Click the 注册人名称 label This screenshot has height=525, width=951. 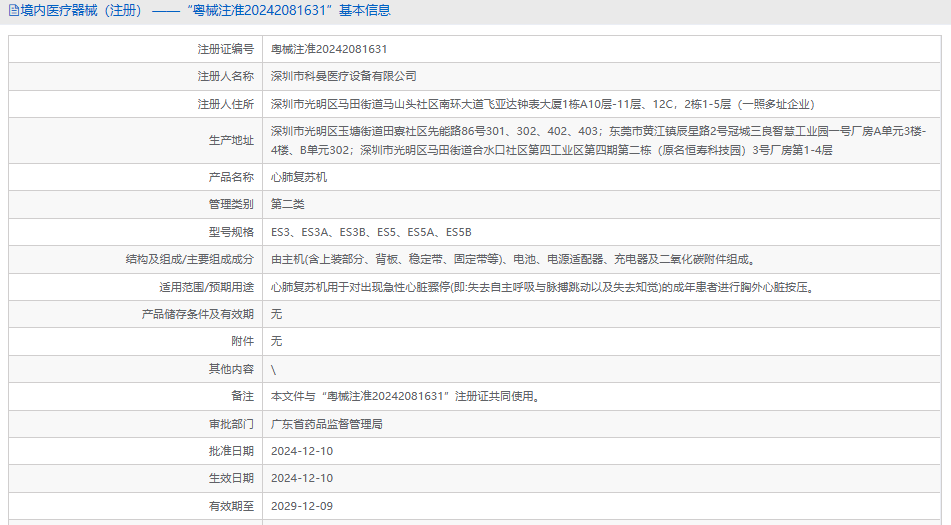226,76
